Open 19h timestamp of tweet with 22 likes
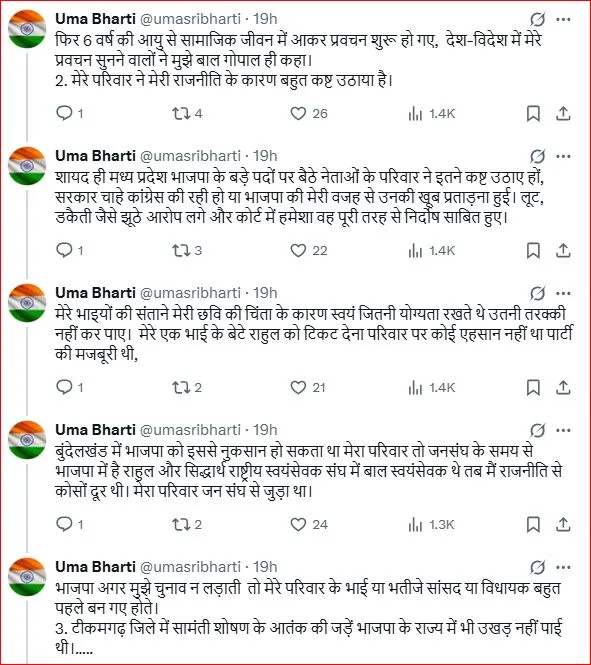The image size is (591, 665). coord(265,156)
